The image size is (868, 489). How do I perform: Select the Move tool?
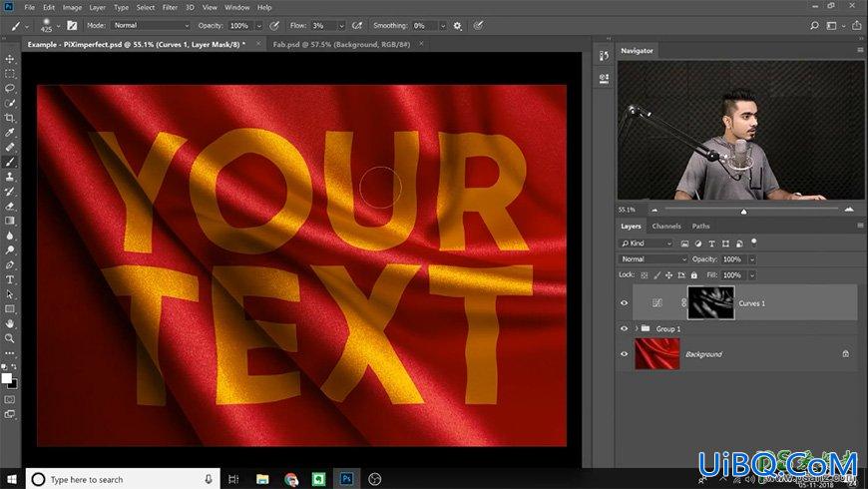point(10,59)
